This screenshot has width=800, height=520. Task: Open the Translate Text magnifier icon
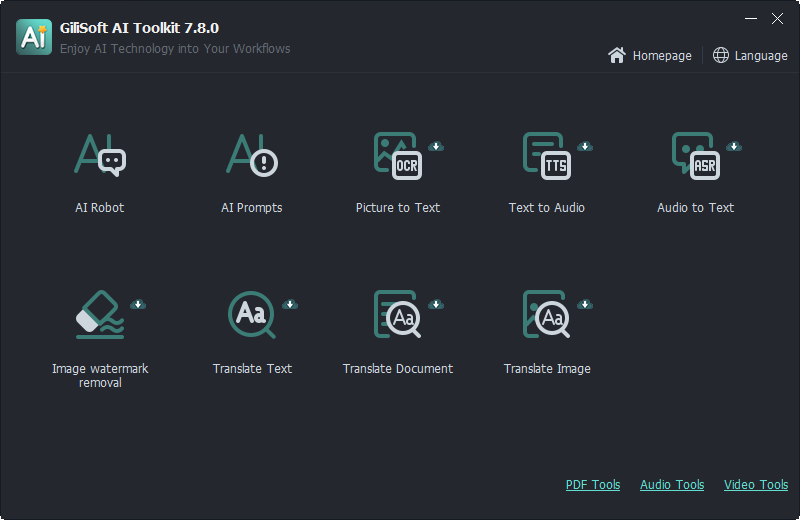pyautogui.click(x=252, y=314)
